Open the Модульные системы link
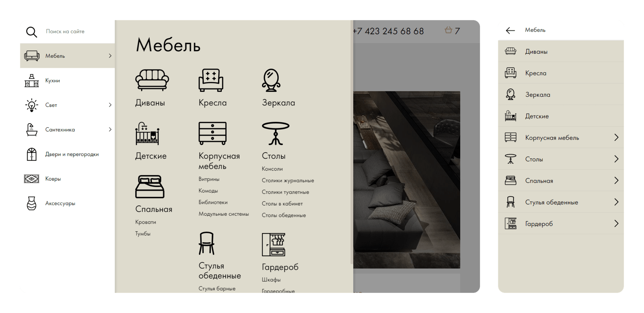The height and width of the screenshot is (313, 644). 223,214
